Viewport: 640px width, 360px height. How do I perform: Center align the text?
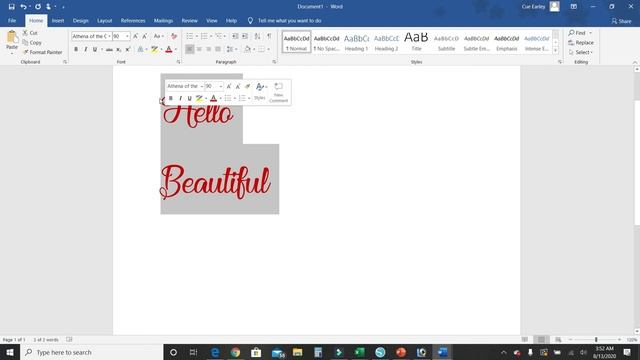(x=199, y=49)
